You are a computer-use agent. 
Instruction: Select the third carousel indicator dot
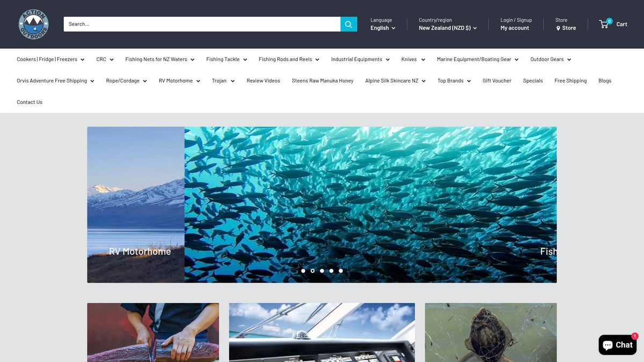click(322, 271)
